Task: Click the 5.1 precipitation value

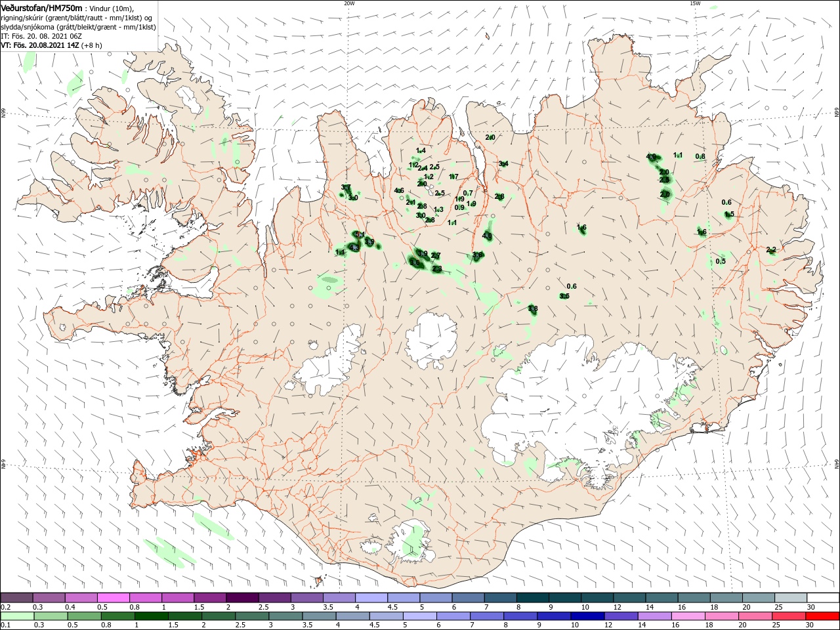Action: tap(359, 235)
